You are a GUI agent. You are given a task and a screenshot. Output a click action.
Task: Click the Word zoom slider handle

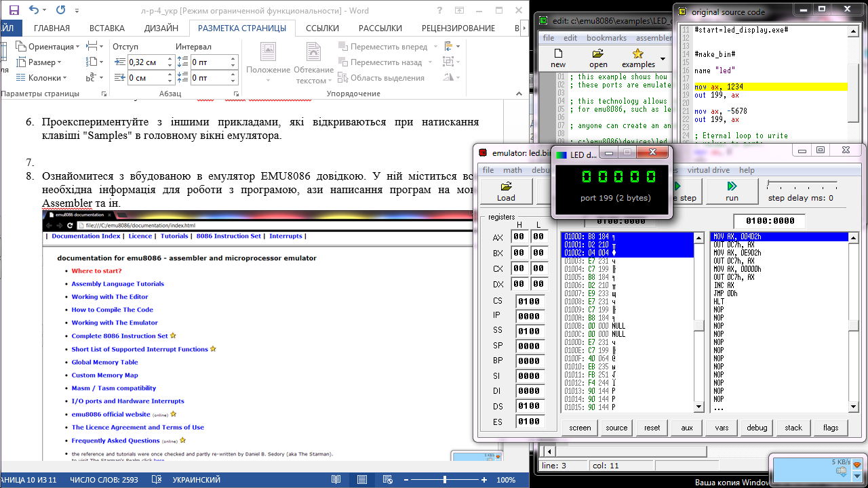click(446, 480)
